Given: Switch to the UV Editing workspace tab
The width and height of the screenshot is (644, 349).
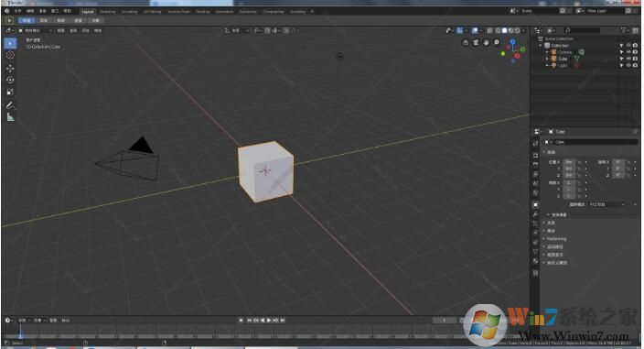Looking at the screenshot, I should [x=152, y=12].
